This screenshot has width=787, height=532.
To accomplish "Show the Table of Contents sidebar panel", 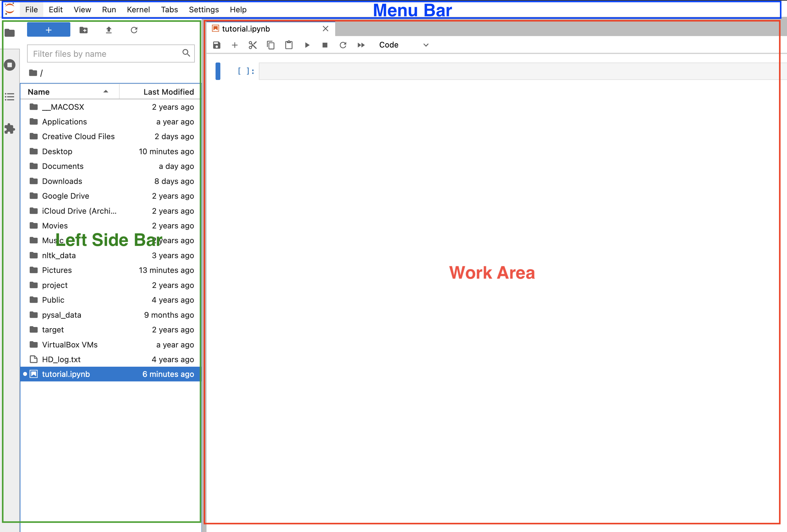I will pyautogui.click(x=10, y=97).
